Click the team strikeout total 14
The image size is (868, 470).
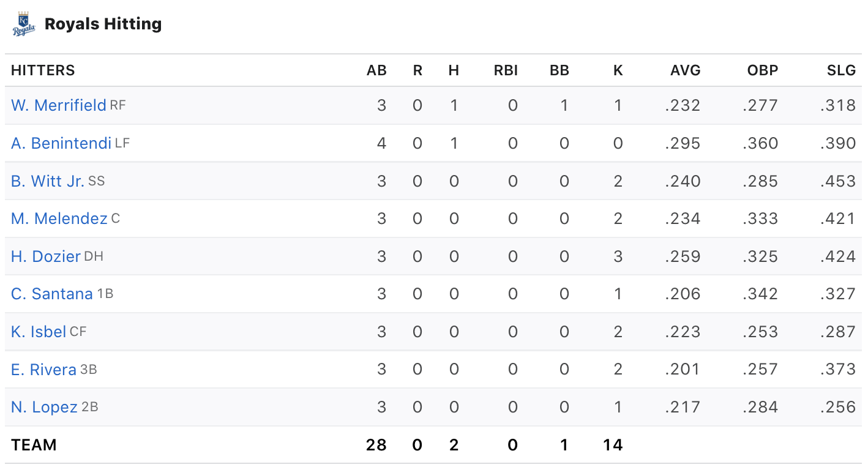[x=612, y=445]
